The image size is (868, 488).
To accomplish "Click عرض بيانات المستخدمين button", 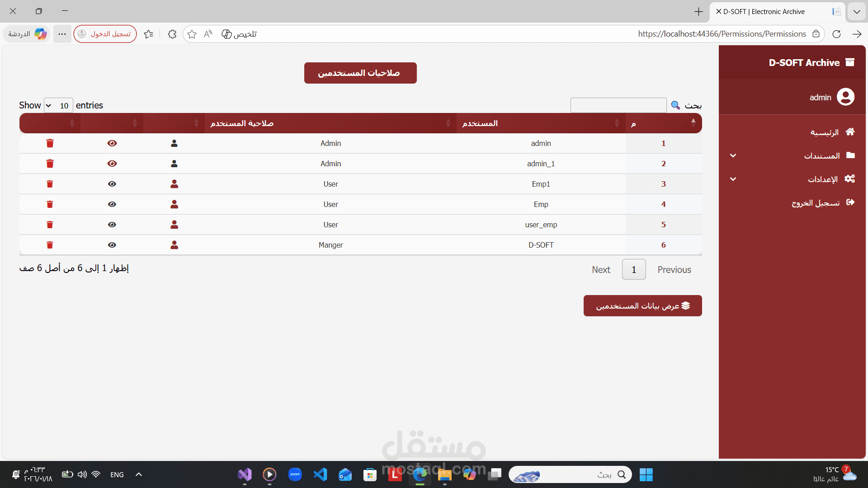I will pos(642,306).
